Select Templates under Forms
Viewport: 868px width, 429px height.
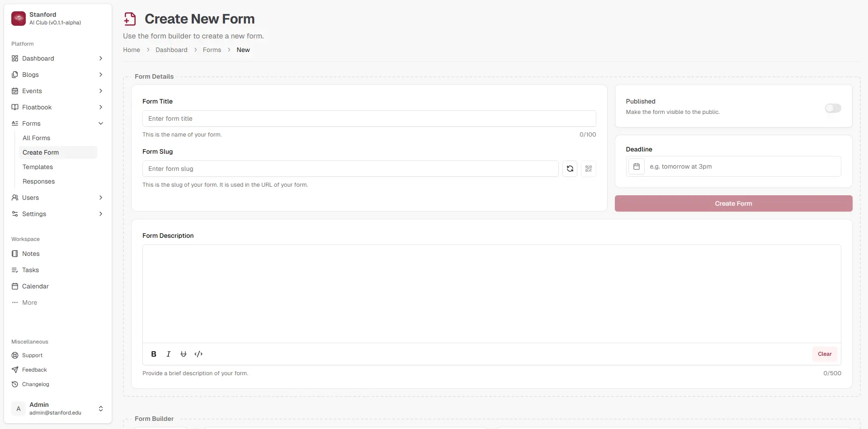[38, 166]
